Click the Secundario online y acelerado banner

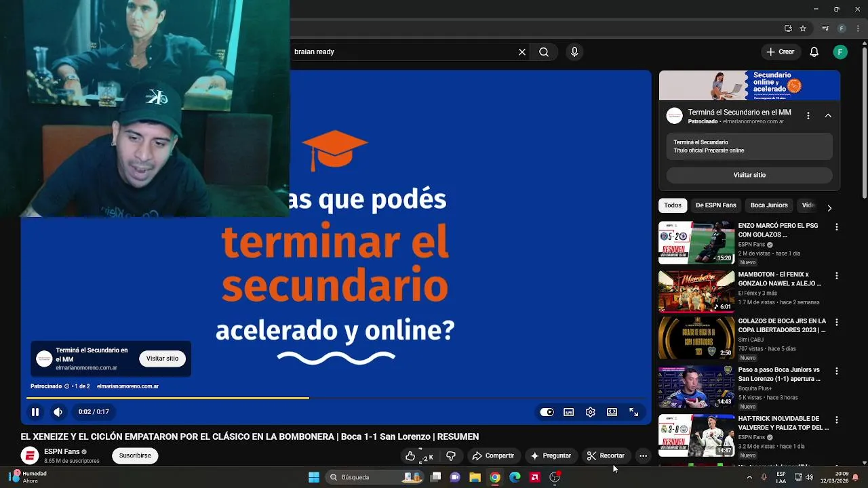pyautogui.click(x=749, y=85)
